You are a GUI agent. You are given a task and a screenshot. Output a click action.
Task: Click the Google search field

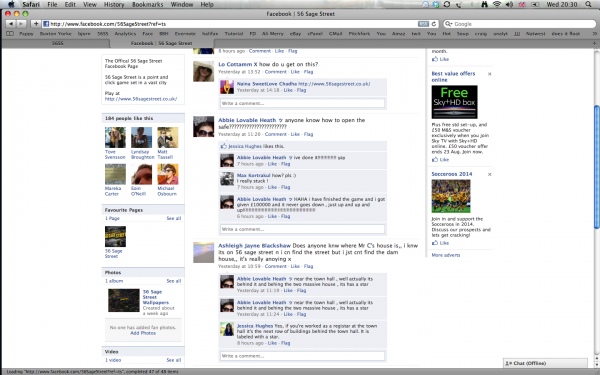coord(519,24)
